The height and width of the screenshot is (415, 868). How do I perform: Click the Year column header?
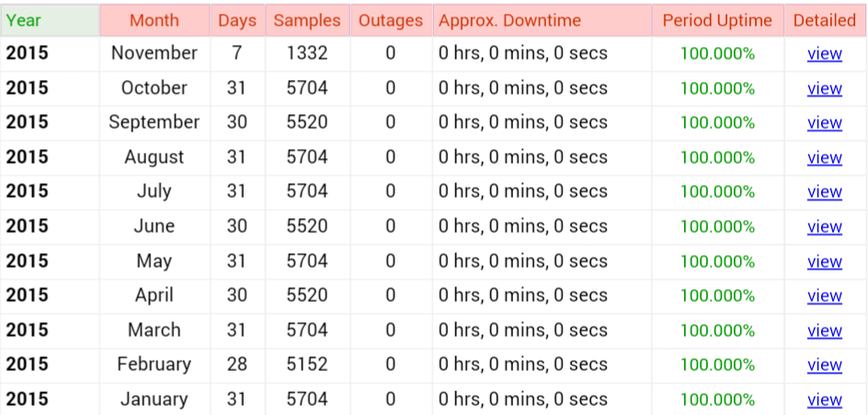point(50,20)
